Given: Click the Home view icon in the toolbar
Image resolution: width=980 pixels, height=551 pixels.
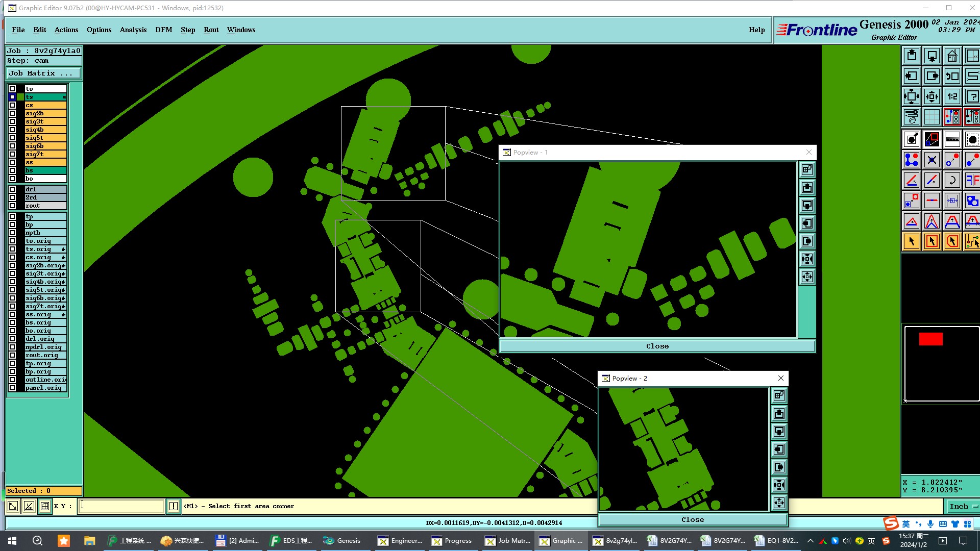Looking at the screenshot, I should click(952, 56).
